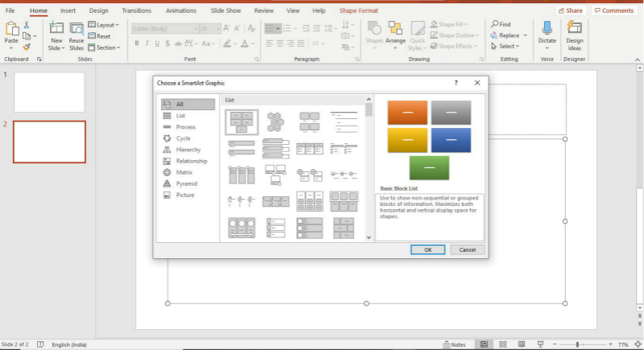
Task: Toggle Normal view in status bar
Action: point(484,344)
